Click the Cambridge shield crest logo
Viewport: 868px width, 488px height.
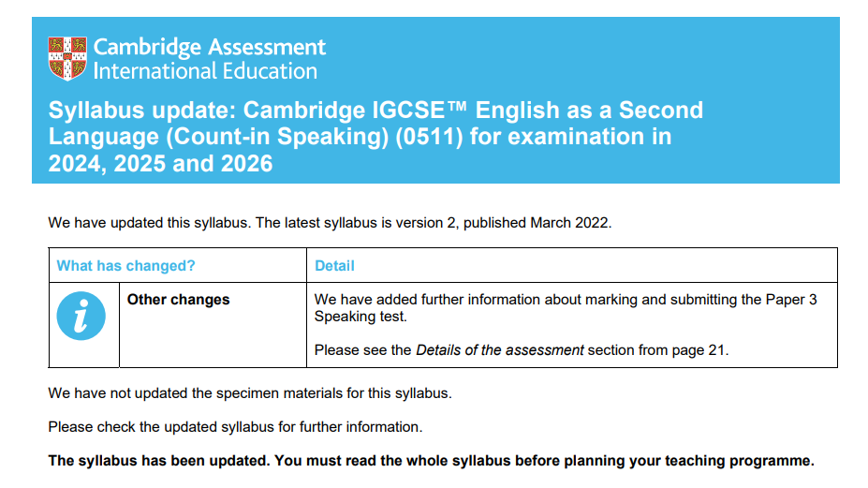tap(67, 59)
